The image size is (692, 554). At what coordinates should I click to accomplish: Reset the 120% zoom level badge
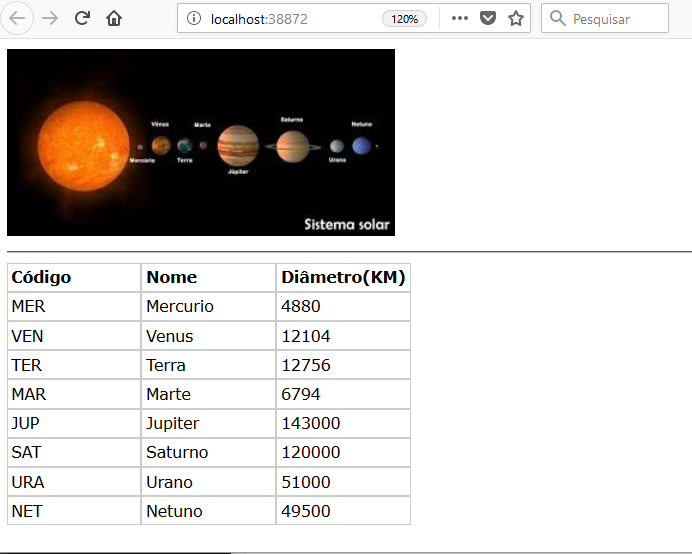[x=404, y=19]
